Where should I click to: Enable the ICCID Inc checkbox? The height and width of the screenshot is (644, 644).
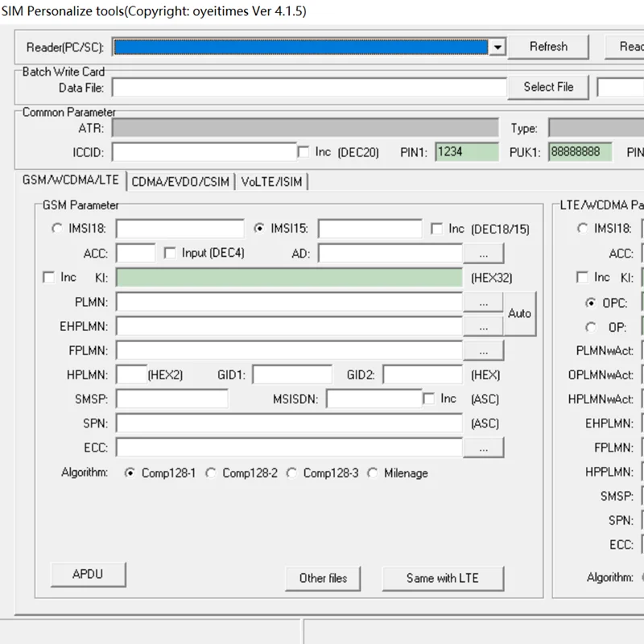click(x=304, y=151)
